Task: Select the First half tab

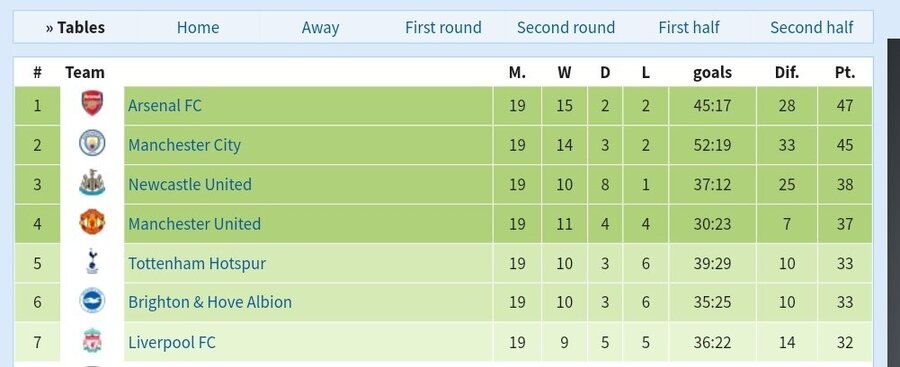Action: pos(689,28)
